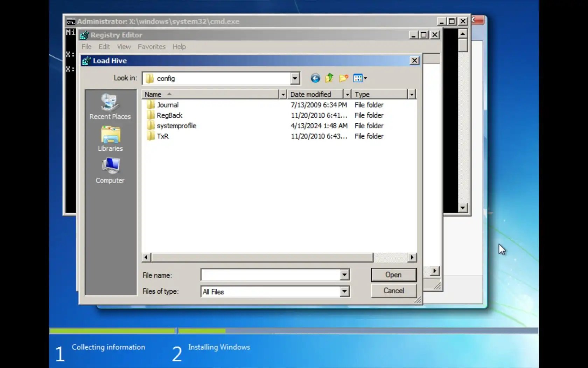Click the Cancel button
The image size is (588, 368).
point(394,291)
